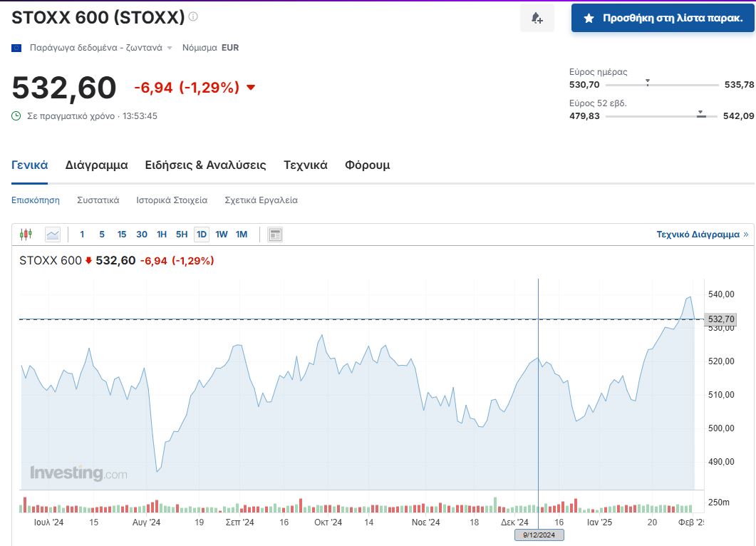Open the Ιστορικά Στοιχεία link
This screenshot has width=756, height=546.
[x=172, y=200]
